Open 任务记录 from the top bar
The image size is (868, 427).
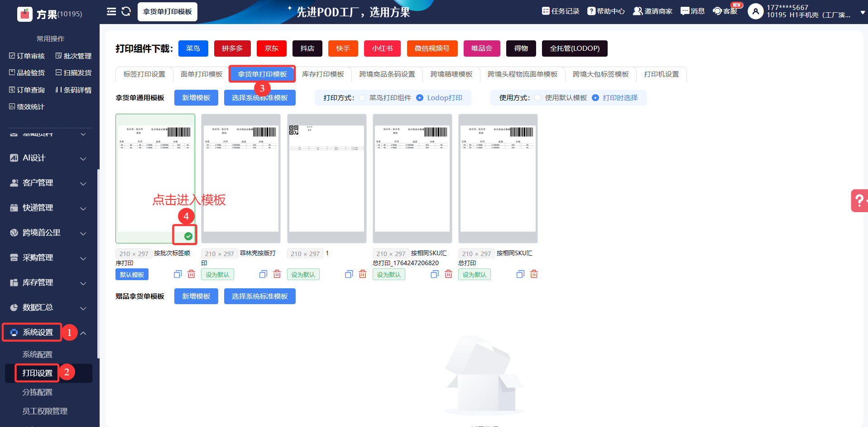tap(561, 11)
